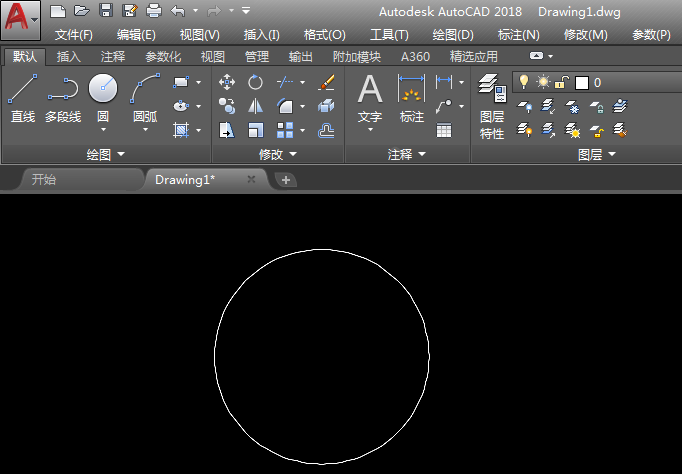Toggle layer freeze sun icon
682x474 pixels.
(543, 82)
